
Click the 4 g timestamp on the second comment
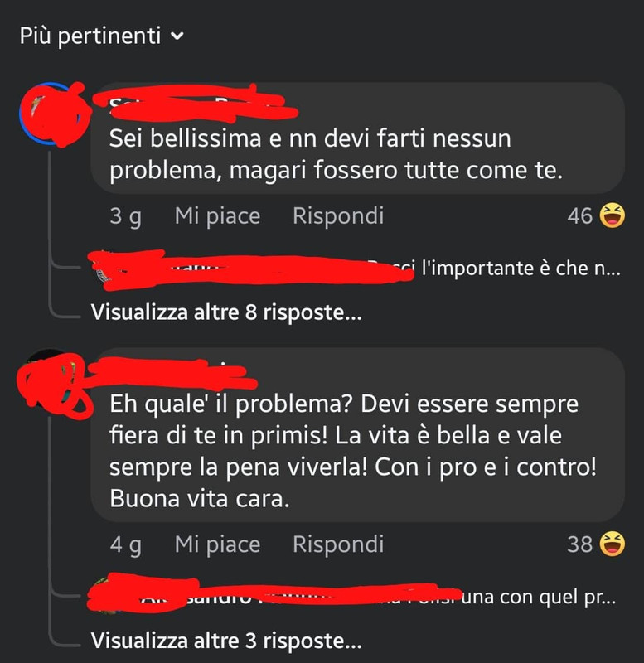126,544
